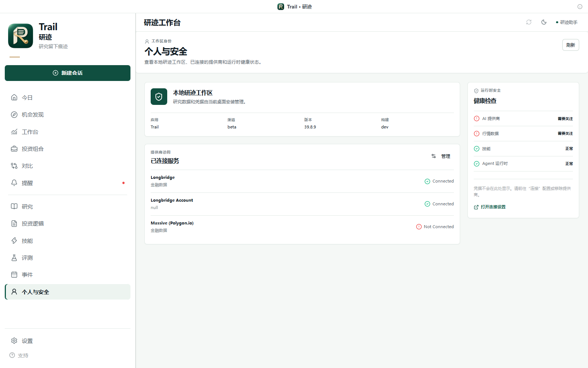Click the 设置 gear icon
This screenshot has height=368, width=588.
14,341
